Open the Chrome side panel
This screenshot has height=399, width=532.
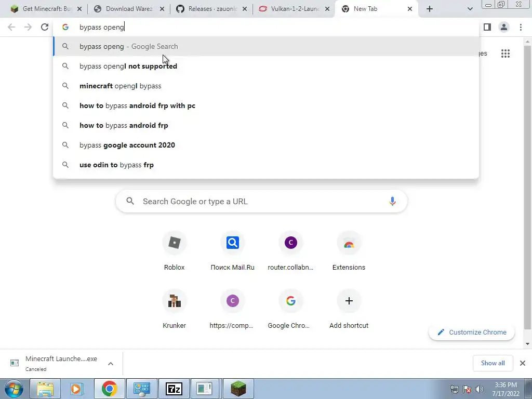tap(487, 27)
